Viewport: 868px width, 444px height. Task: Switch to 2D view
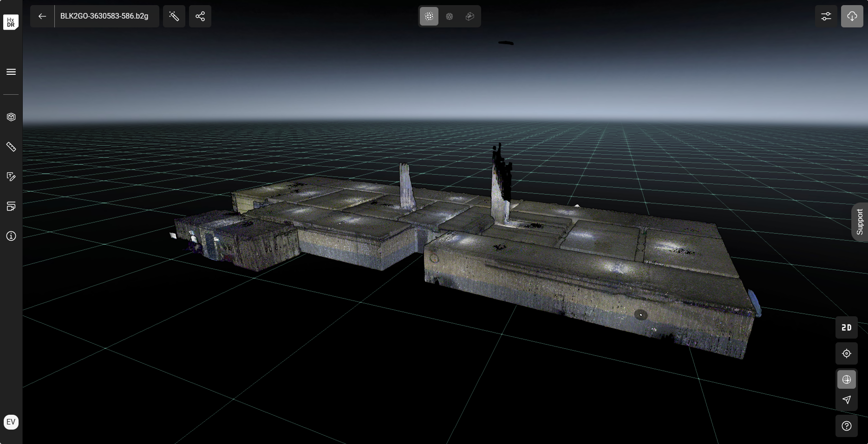tap(847, 327)
